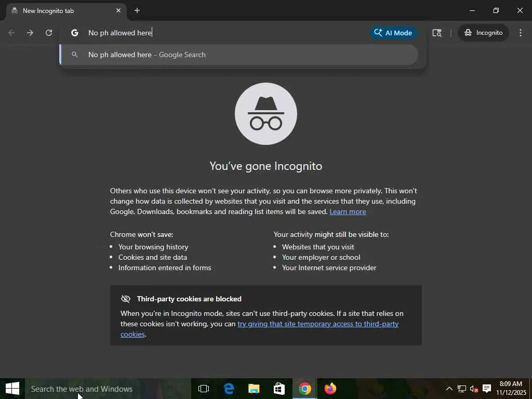Select the 'No ph allowed here' search suggestion
This screenshot has width=532, height=399.
[239, 55]
